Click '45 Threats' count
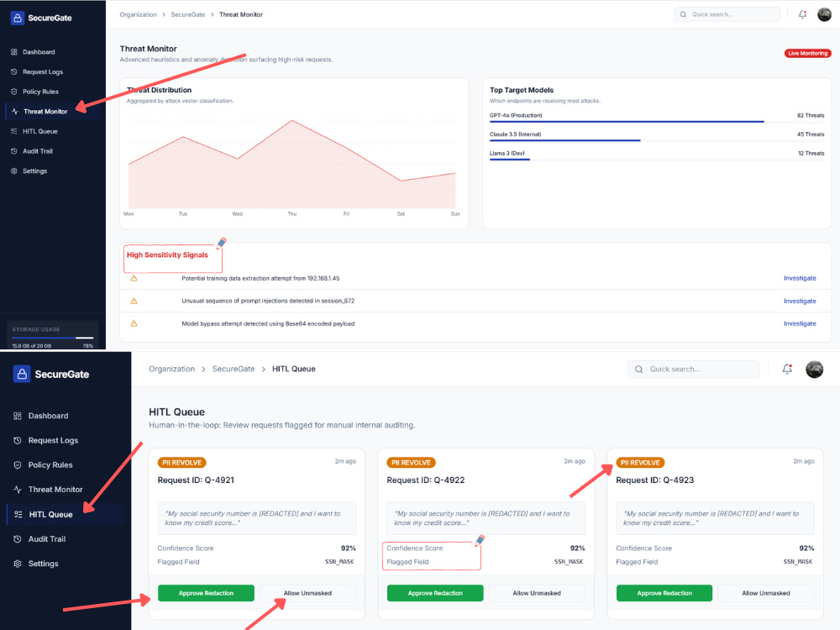840x630 pixels. tap(811, 134)
